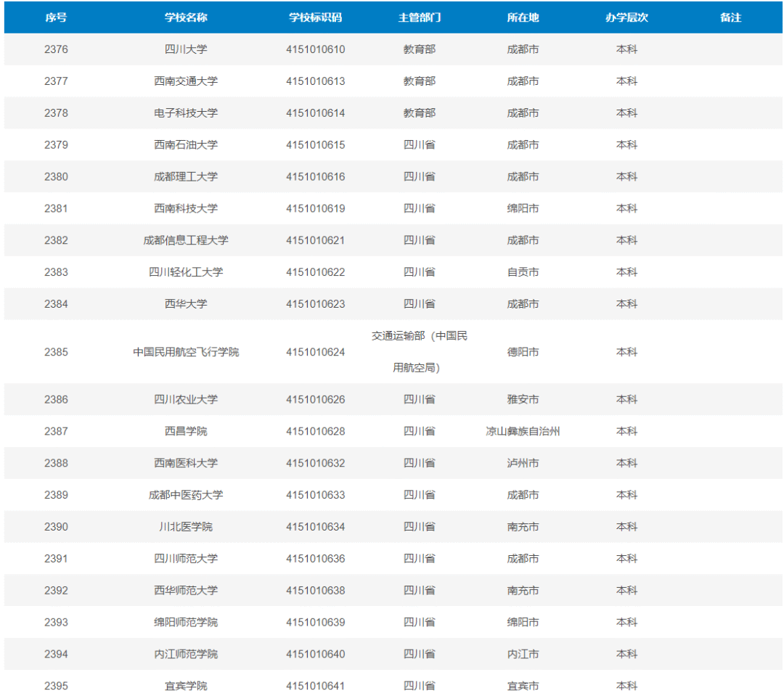Image resolution: width=784 pixels, height=696 pixels.
Task: Select the school name 绵阳师范学院
Action: coord(186,623)
